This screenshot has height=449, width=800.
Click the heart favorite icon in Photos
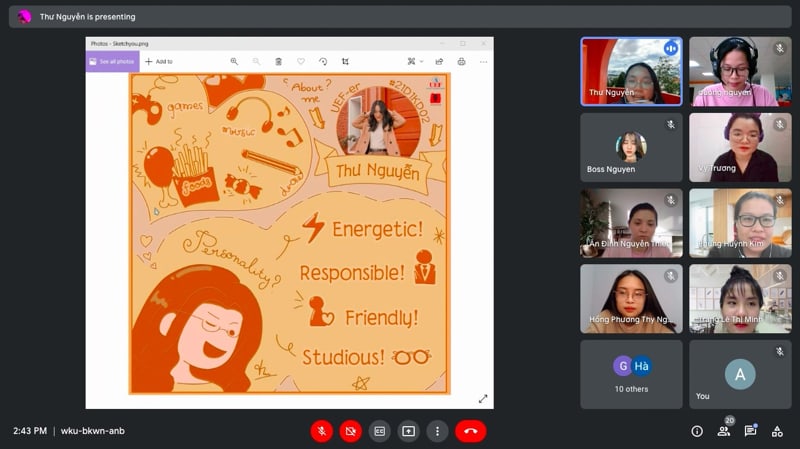[x=300, y=61]
